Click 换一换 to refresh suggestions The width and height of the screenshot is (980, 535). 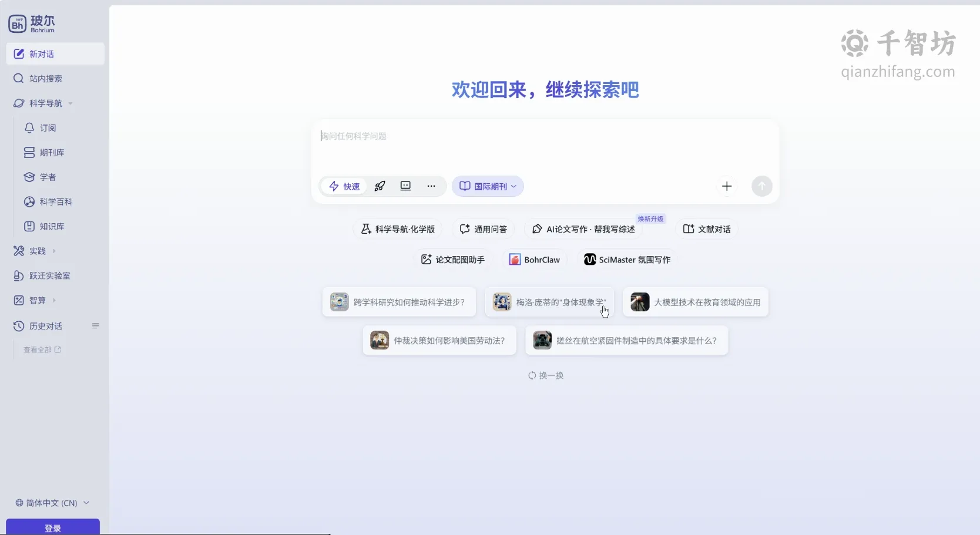546,376
